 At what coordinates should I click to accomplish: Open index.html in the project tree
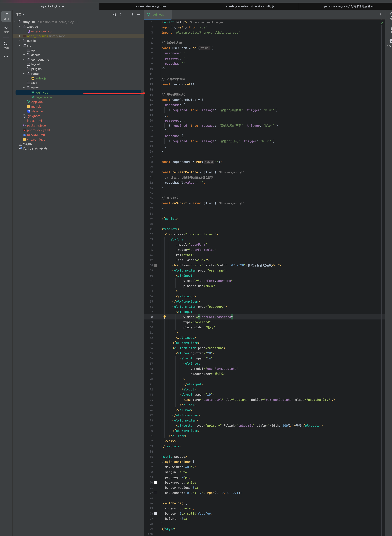[x=34, y=121]
